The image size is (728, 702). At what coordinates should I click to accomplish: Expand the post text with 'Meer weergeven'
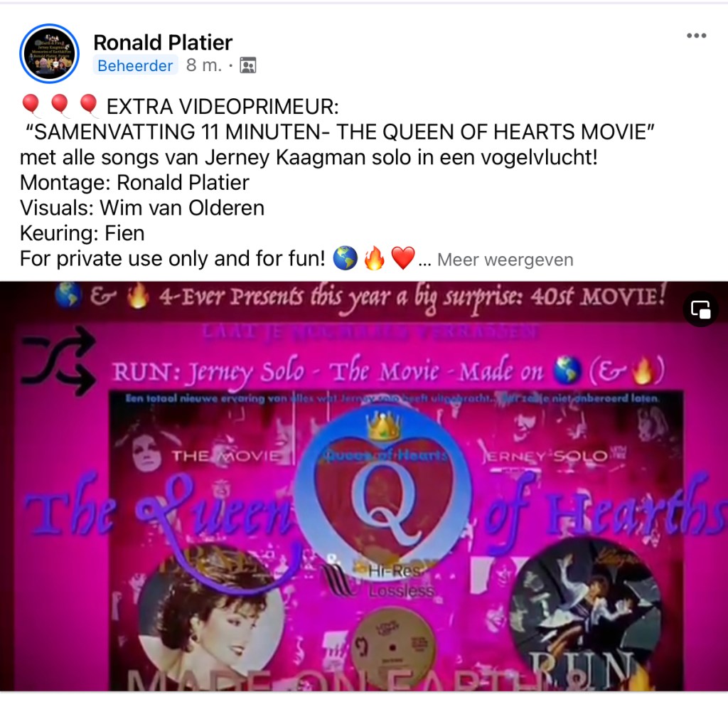505,260
